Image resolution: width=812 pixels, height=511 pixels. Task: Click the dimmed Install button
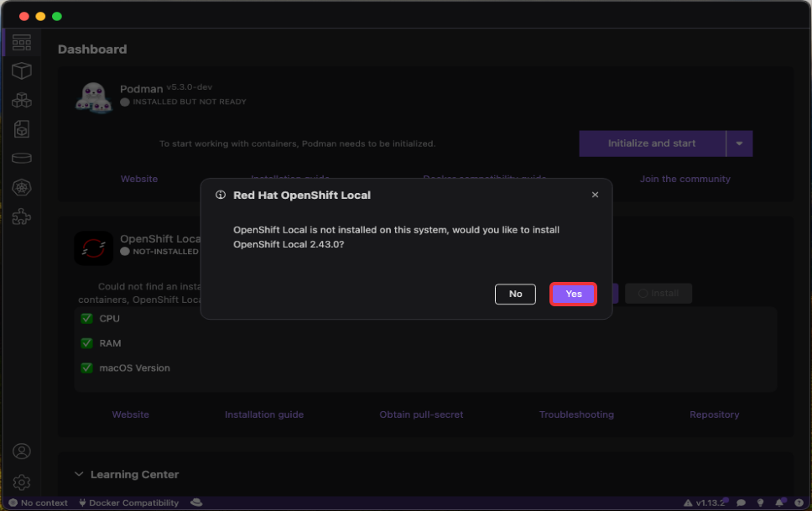[x=658, y=294]
